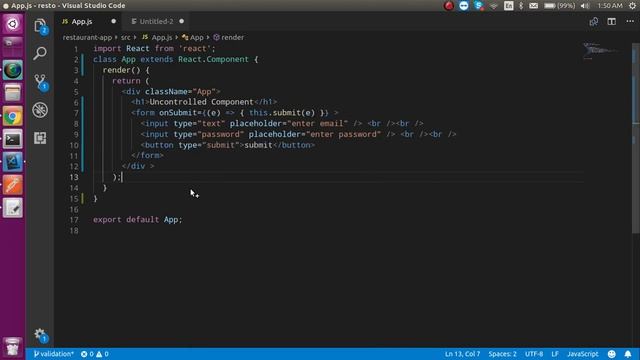The height and width of the screenshot is (360, 640).
Task: Open the Debug view icon
Action: click(x=40, y=110)
